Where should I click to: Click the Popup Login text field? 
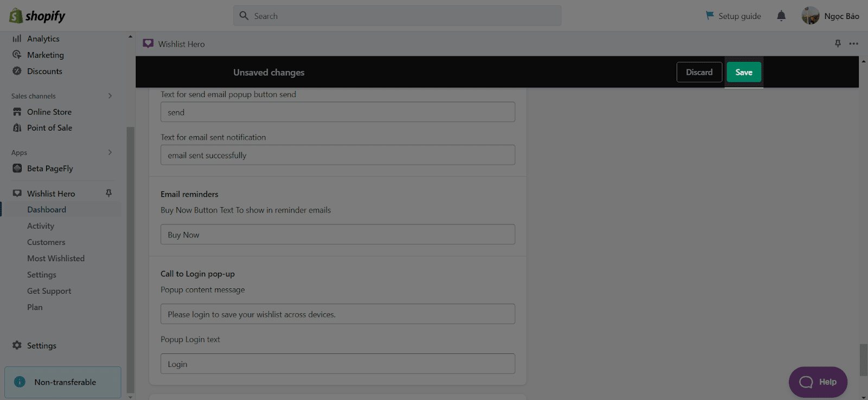pyautogui.click(x=337, y=364)
